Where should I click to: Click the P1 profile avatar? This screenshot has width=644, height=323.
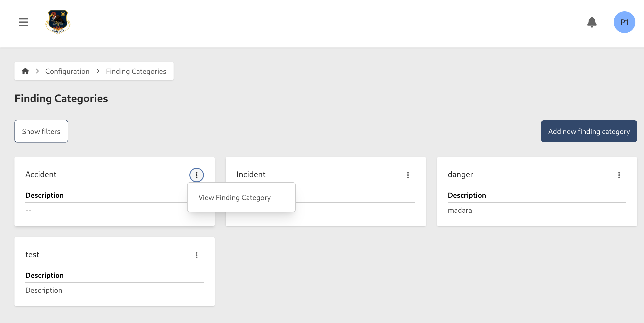[x=624, y=22]
